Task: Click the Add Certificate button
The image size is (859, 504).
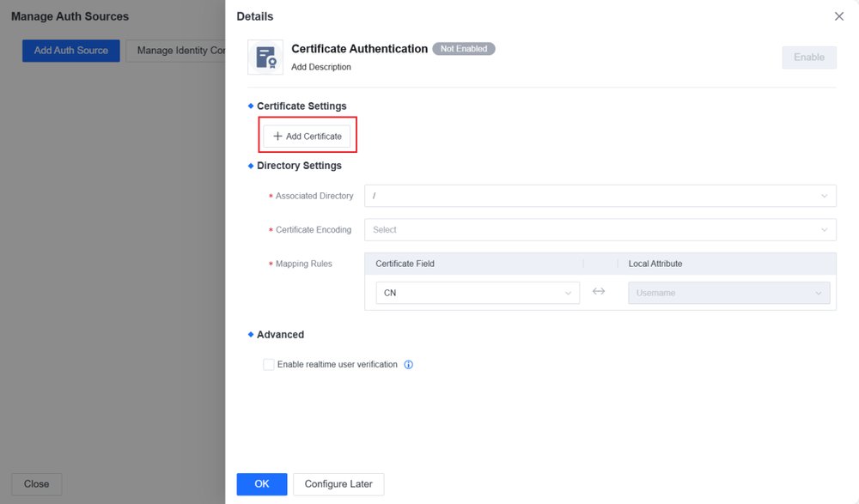Action: [x=307, y=137]
